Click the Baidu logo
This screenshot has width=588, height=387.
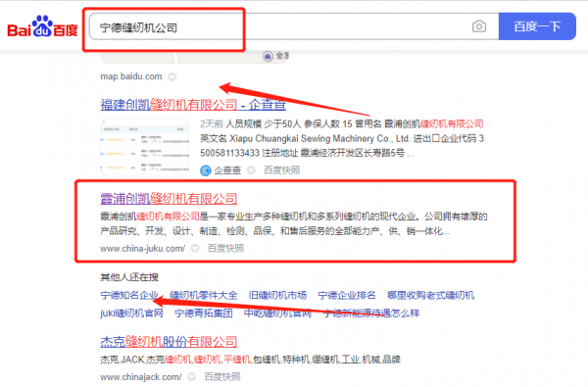(x=42, y=26)
